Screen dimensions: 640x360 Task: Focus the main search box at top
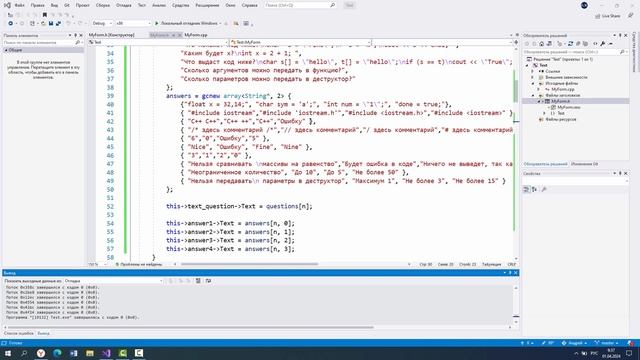click(x=300, y=5)
